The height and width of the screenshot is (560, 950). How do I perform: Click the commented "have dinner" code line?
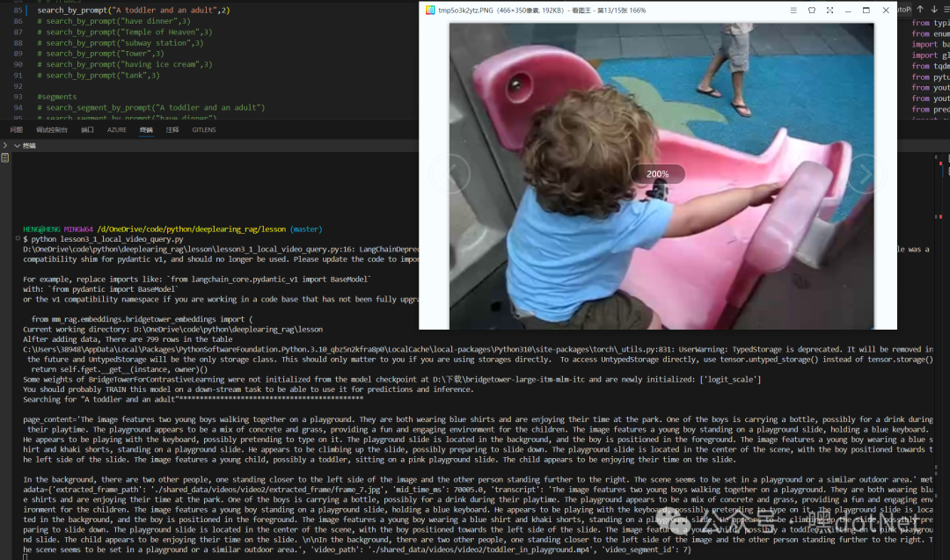tap(113, 21)
